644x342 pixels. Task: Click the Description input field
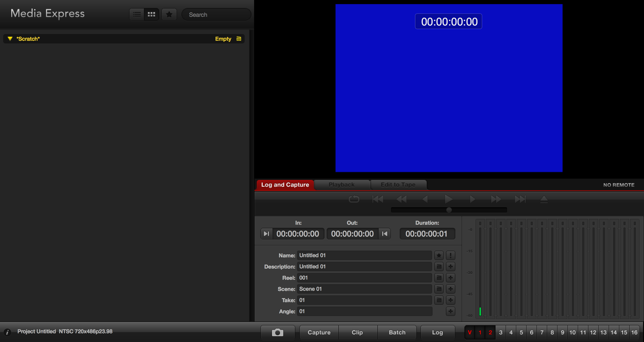point(364,267)
